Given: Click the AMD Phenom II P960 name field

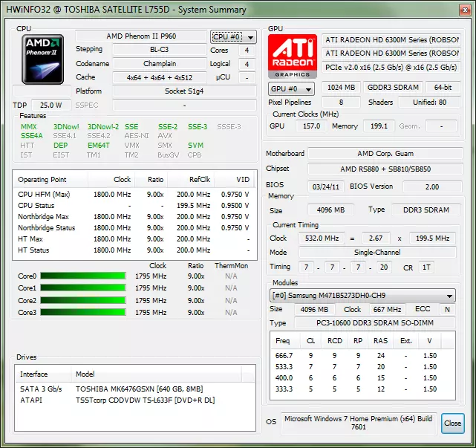Looking at the screenshot, I should [141, 36].
